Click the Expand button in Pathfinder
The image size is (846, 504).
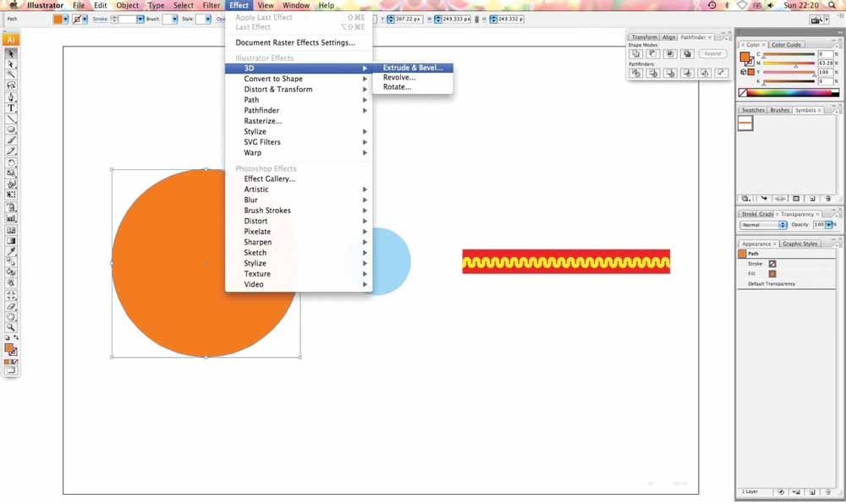tap(712, 53)
